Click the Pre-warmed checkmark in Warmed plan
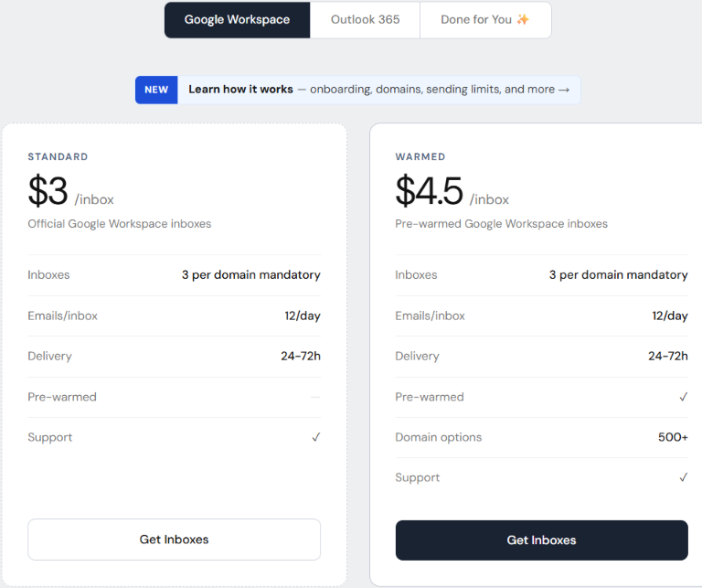Image resolution: width=702 pixels, height=588 pixels. click(683, 397)
